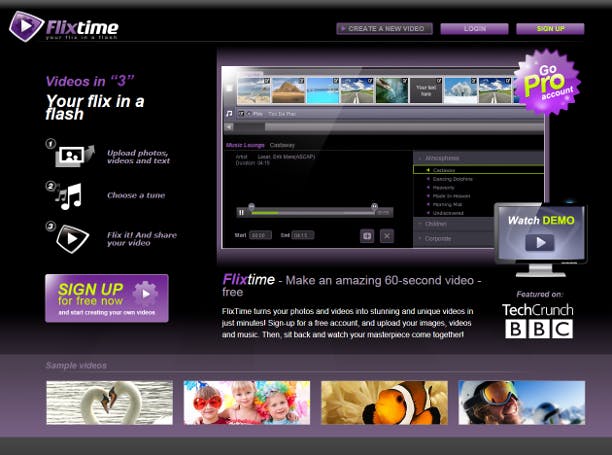Image resolution: width=612 pixels, height=455 pixels.
Task: Select the Dancing Dolphins track
Action: (x=452, y=179)
